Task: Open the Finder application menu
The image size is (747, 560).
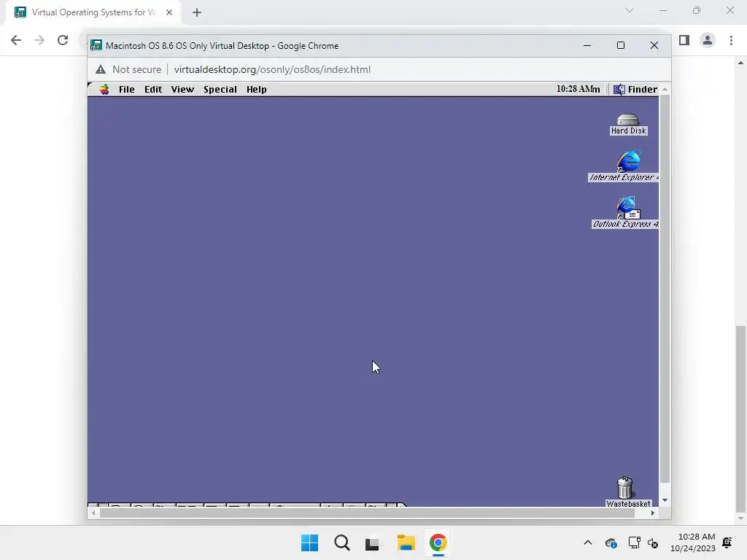Action: pyautogui.click(x=635, y=89)
